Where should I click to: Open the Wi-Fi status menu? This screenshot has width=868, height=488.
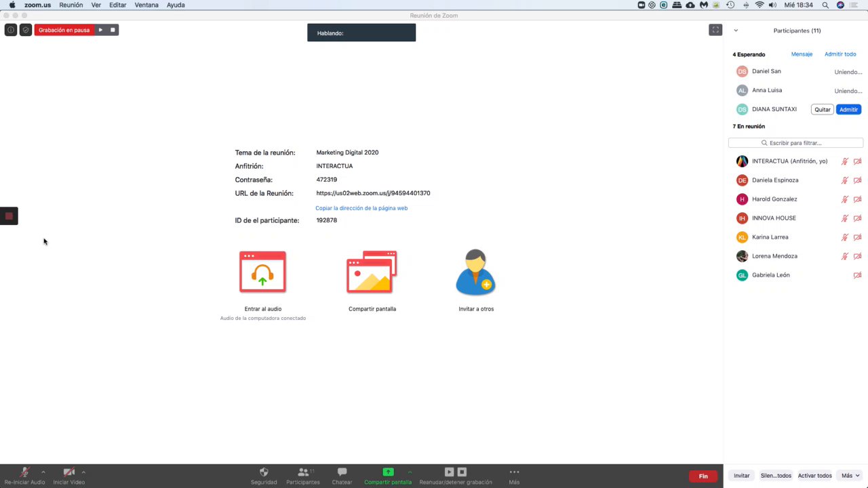pyautogui.click(x=759, y=5)
